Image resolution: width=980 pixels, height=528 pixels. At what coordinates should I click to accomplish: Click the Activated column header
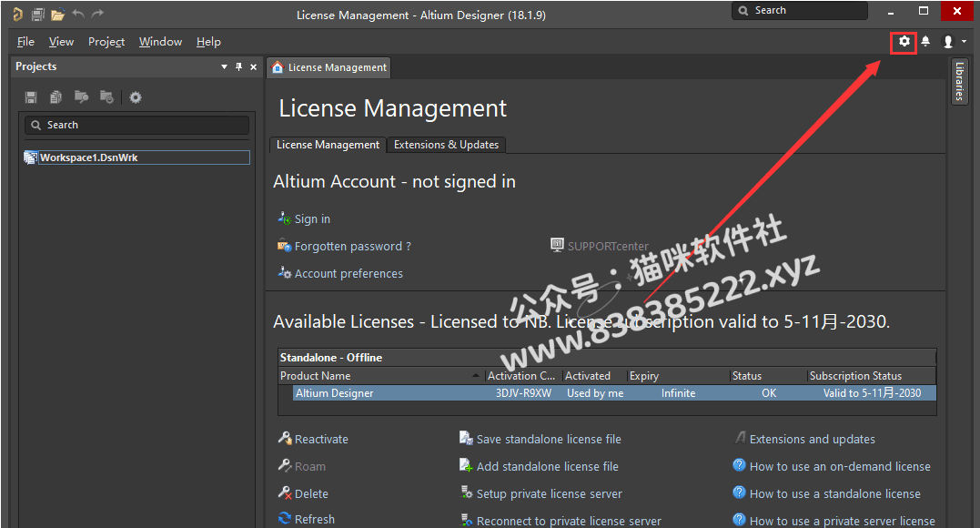[594, 376]
